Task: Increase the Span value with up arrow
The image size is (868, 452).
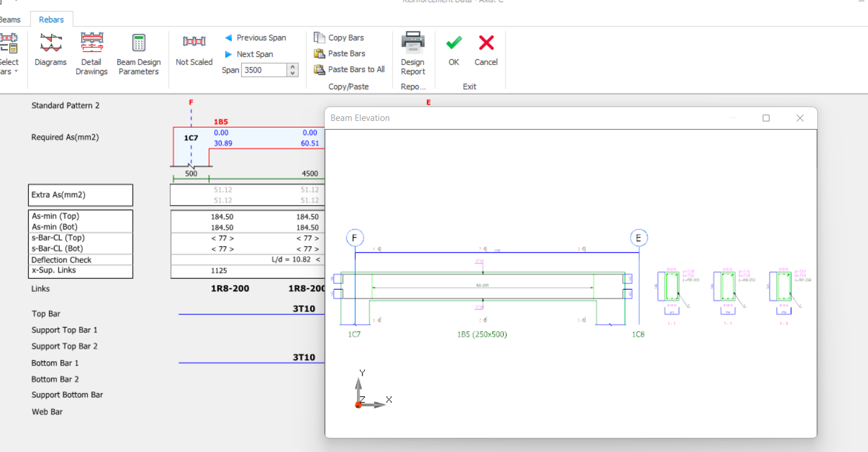Action: (x=293, y=67)
